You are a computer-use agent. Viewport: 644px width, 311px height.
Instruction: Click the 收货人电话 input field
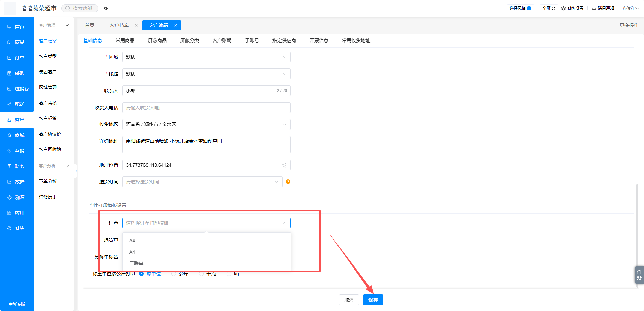click(206, 108)
